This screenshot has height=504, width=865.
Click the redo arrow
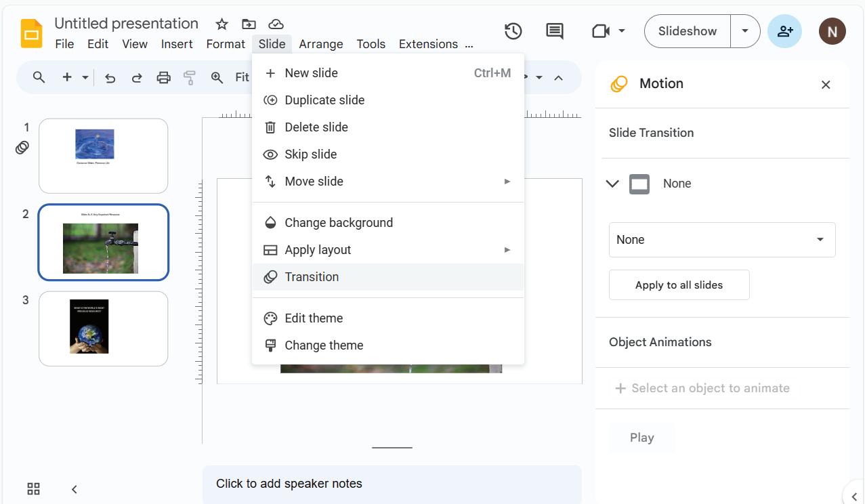coord(137,78)
